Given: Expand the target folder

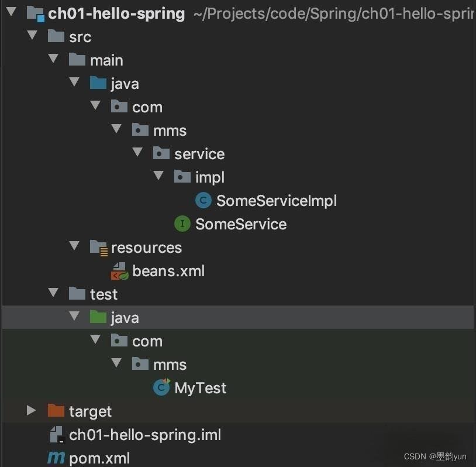Looking at the screenshot, I should click(x=31, y=410).
